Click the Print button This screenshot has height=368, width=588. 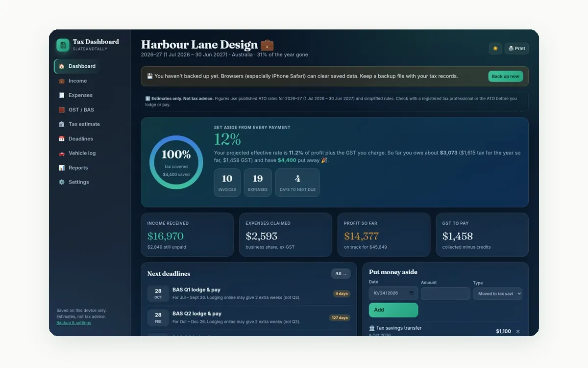click(x=516, y=49)
